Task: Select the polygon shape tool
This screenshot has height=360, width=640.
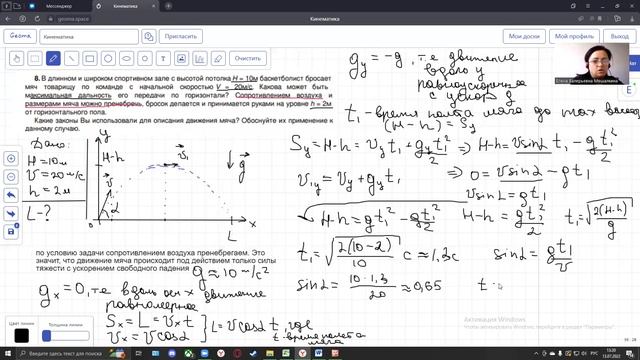Action: click(x=108, y=58)
